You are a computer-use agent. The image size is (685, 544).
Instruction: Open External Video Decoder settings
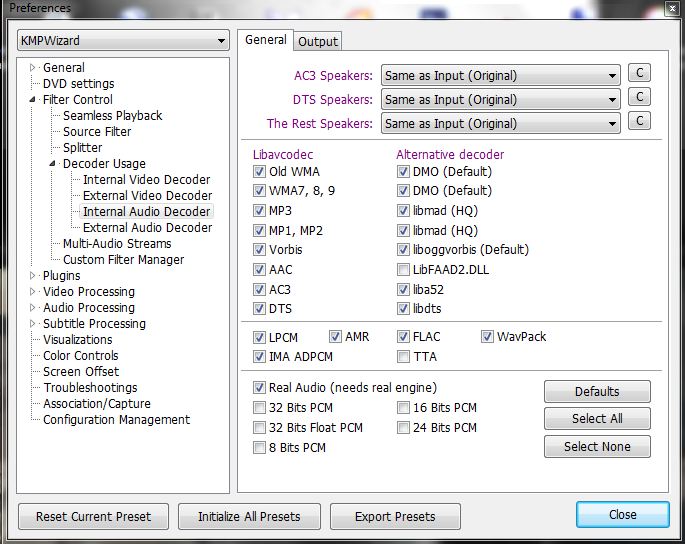147,196
